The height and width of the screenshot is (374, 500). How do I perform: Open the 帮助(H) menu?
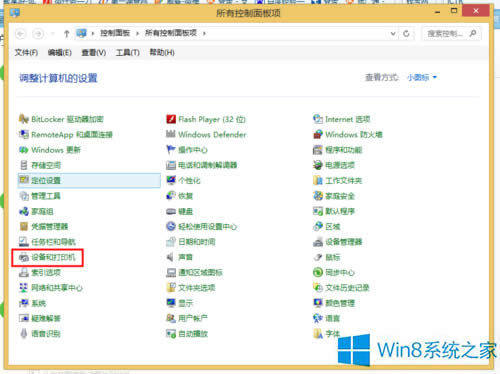(162, 53)
